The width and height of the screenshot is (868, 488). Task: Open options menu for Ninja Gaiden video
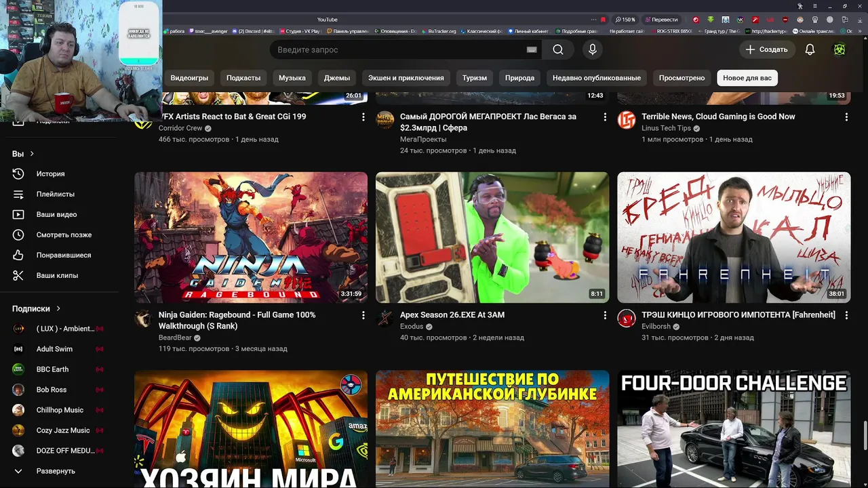pos(363,315)
